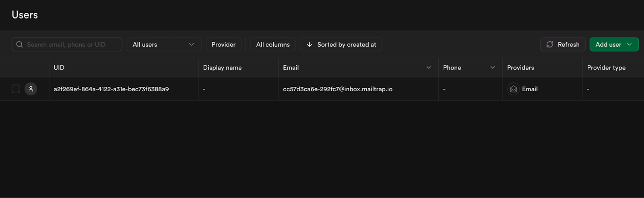Expand the Phone column header chevron

493,67
